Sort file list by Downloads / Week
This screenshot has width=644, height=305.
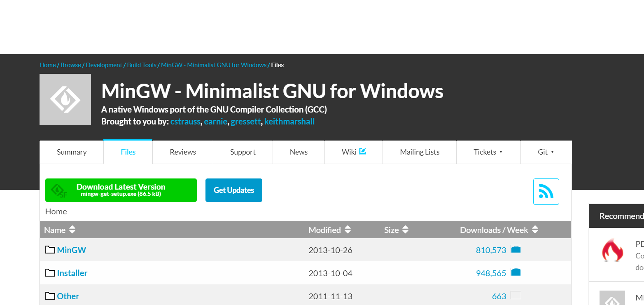(x=499, y=230)
